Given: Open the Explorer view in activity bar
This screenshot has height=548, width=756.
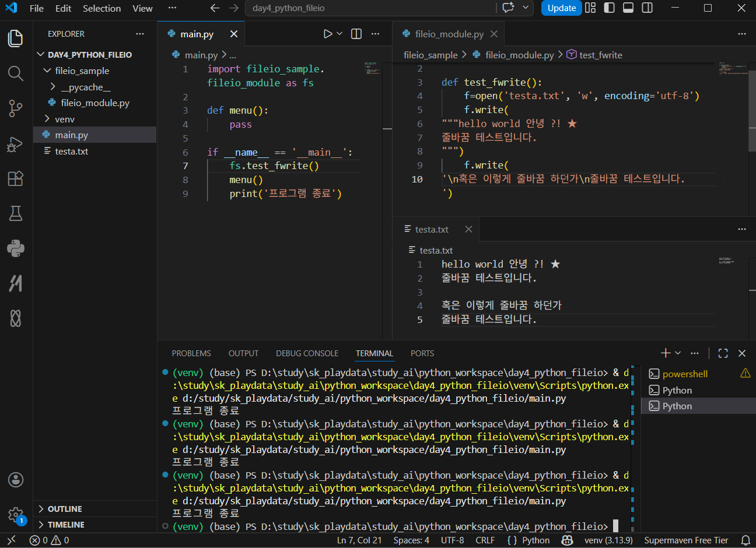Looking at the screenshot, I should tap(16, 38).
